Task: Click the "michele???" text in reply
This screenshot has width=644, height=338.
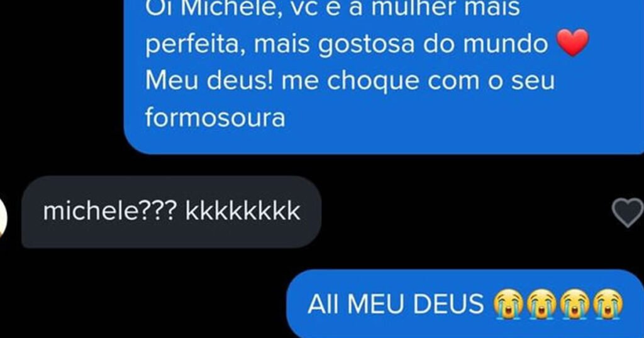Action: (109, 212)
